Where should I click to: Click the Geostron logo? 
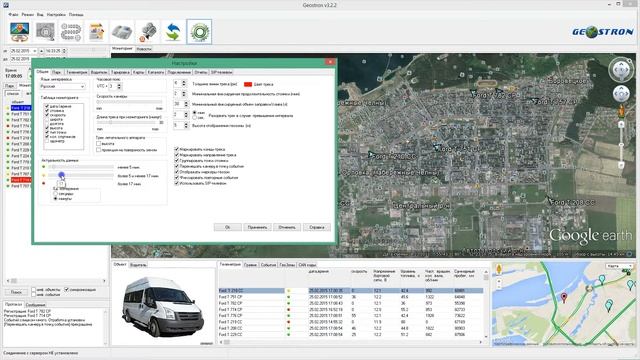pyautogui.click(x=602, y=32)
